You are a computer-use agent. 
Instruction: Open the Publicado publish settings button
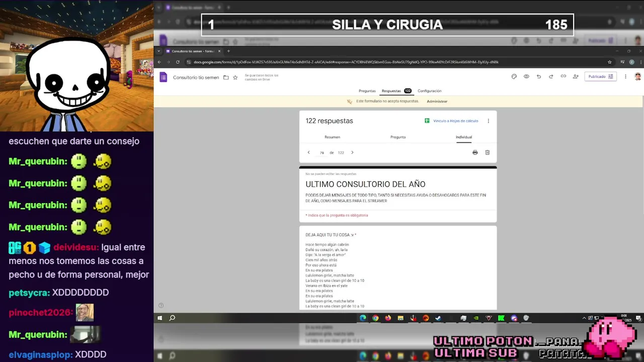pyautogui.click(x=600, y=76)
